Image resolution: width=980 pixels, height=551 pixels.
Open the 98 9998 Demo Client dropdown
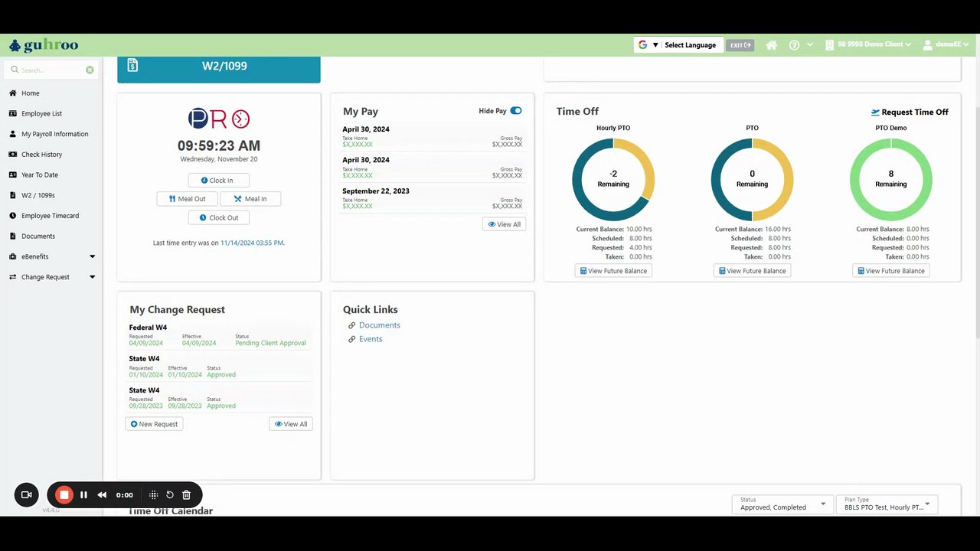868,45
